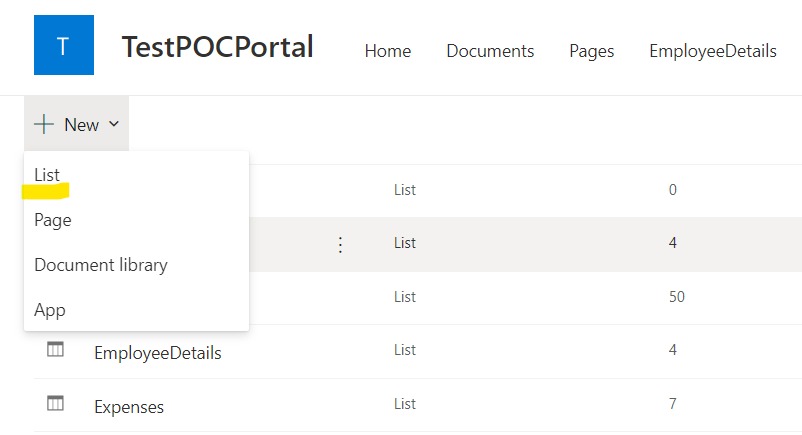Click the list icon beside Expenses row
This screenshot has width=802, height=435.
[x=56, y=403]
